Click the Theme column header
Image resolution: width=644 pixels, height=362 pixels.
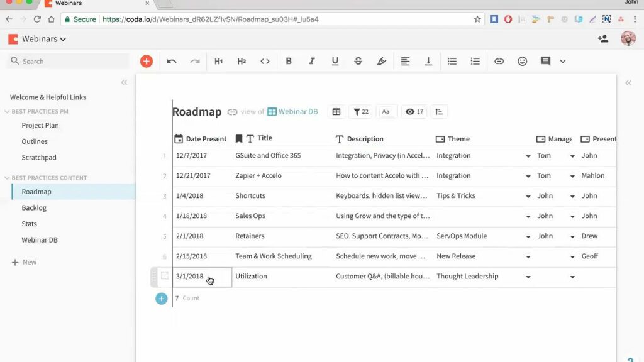pos(453,139)
